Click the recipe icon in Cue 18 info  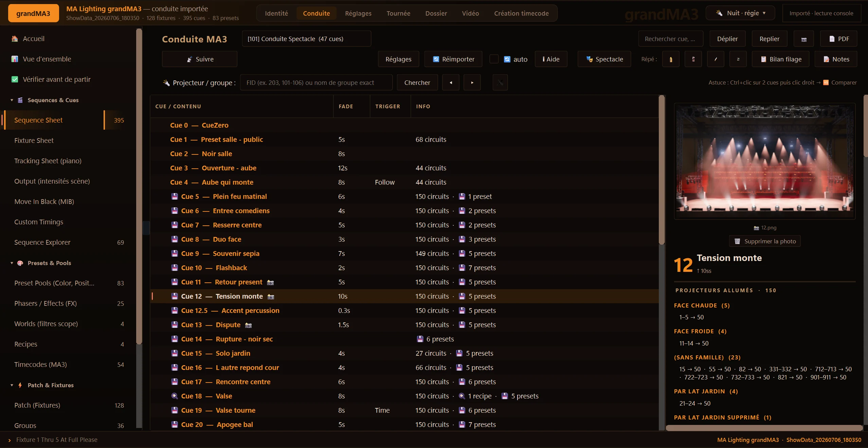(x=462, y=396)
